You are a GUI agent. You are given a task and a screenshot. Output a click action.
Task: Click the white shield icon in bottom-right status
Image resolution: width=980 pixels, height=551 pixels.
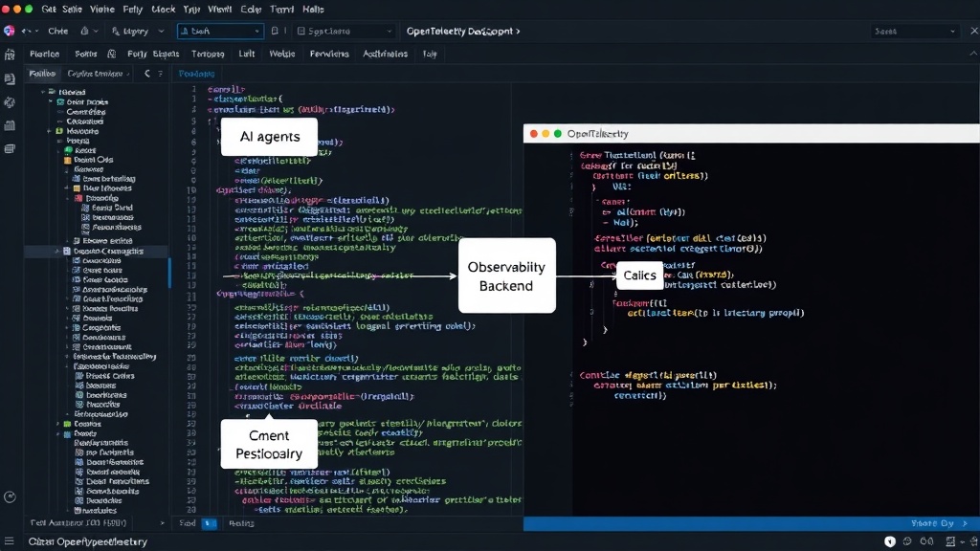point(890,541)
